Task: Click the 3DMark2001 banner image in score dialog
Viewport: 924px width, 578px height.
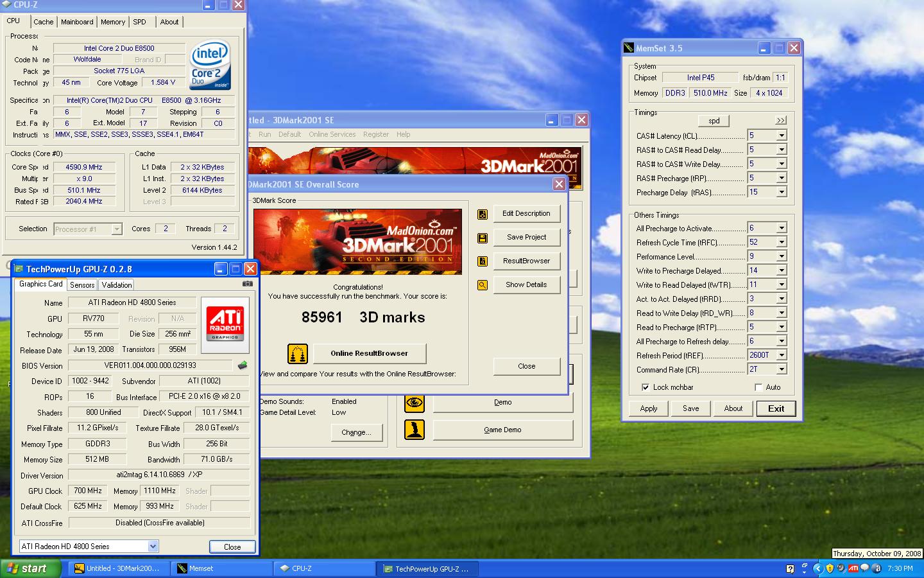Action: [x=357, y=241]
